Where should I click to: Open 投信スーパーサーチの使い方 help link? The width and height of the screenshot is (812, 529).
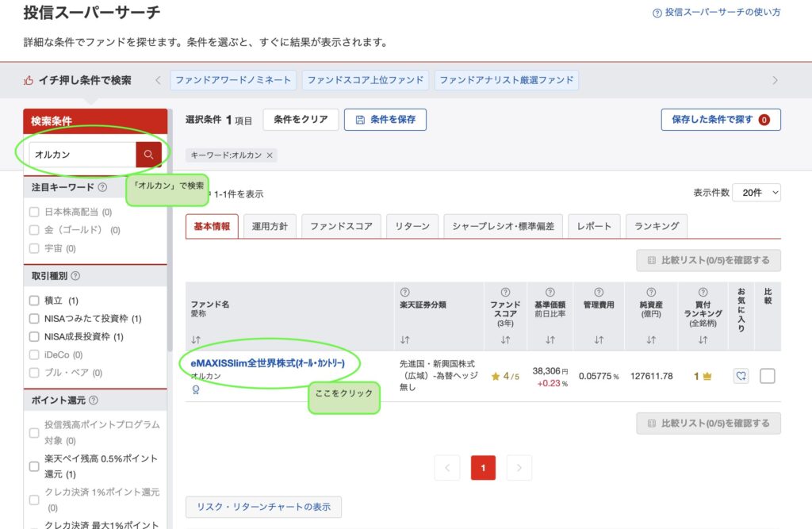pos(717,13)
